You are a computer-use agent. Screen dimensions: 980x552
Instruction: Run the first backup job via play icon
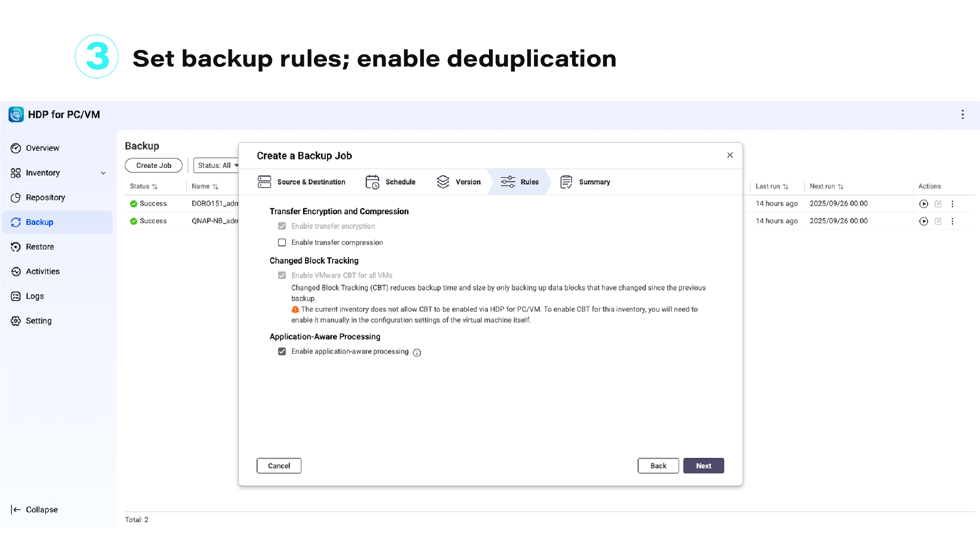coord(923,204)
